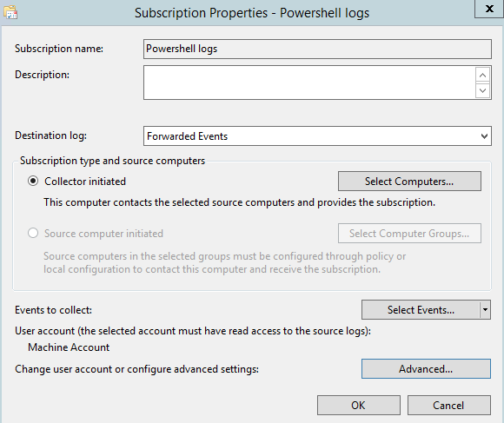
Task: Confirm with the OK button
Action: pos(358,405)
